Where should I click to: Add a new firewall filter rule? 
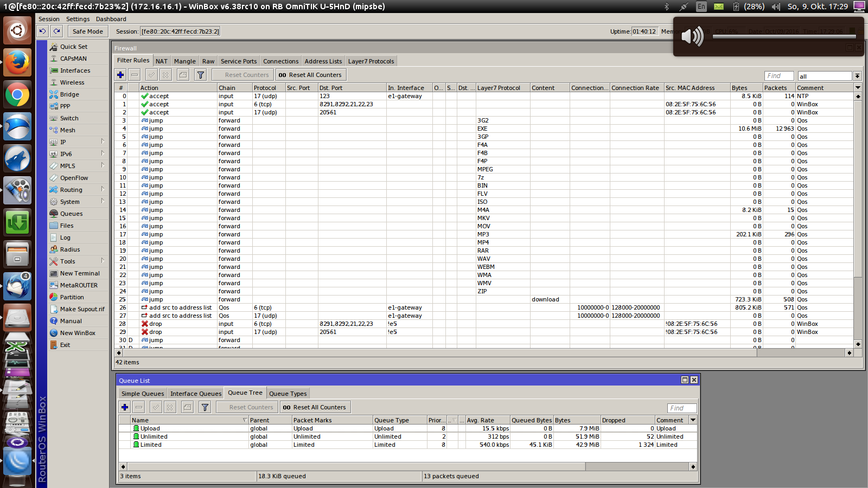tap(120, 75)
